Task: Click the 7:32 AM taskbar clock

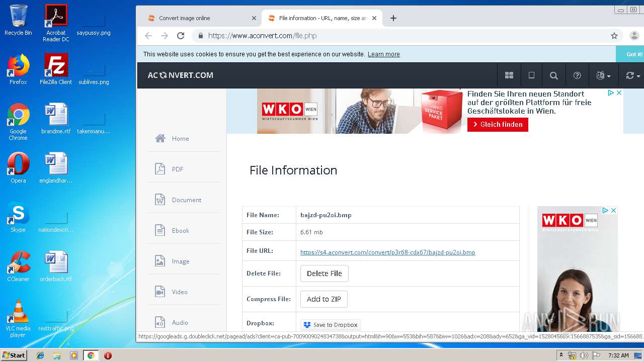Action: click(618, 355)
